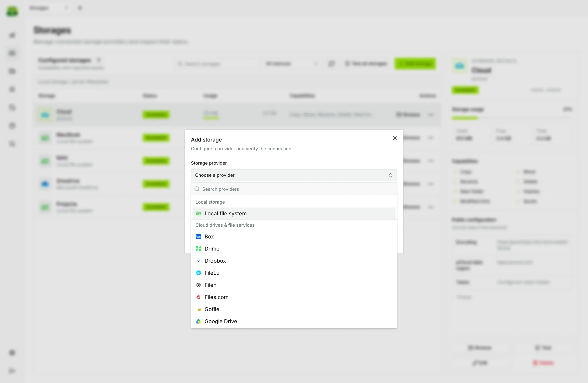
Task: Choose Drime from the provider list
Action: pos(294,248)
